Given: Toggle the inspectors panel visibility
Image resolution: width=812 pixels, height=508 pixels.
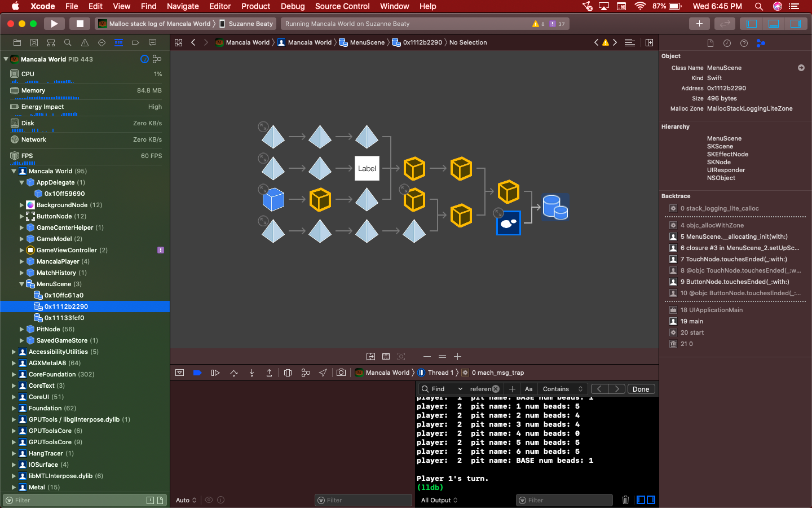Looking at the screenshot, I should (796, 24).
